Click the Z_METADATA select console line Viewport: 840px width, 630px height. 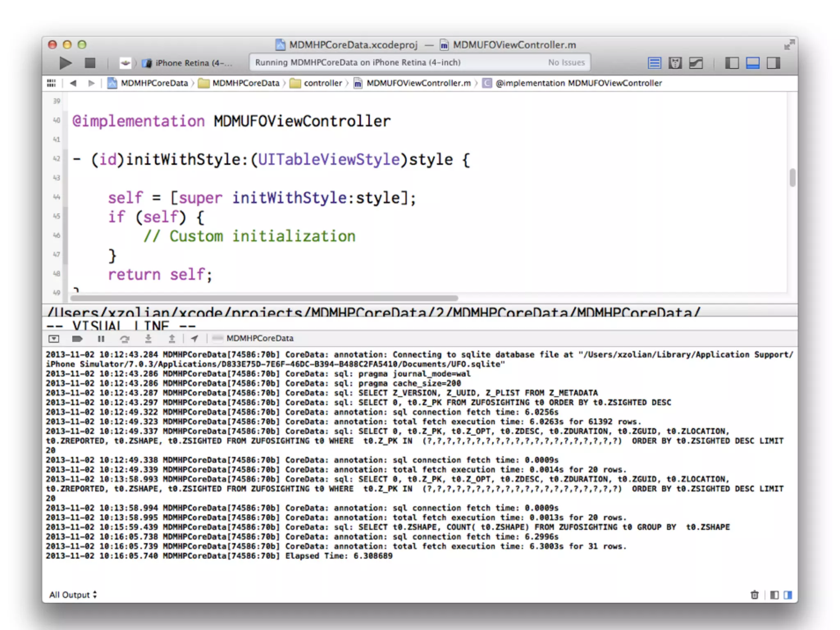point(322,393)
